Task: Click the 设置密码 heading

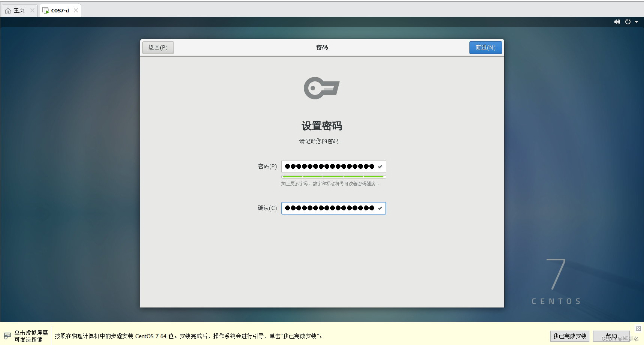Action: [x=322, y=126]
